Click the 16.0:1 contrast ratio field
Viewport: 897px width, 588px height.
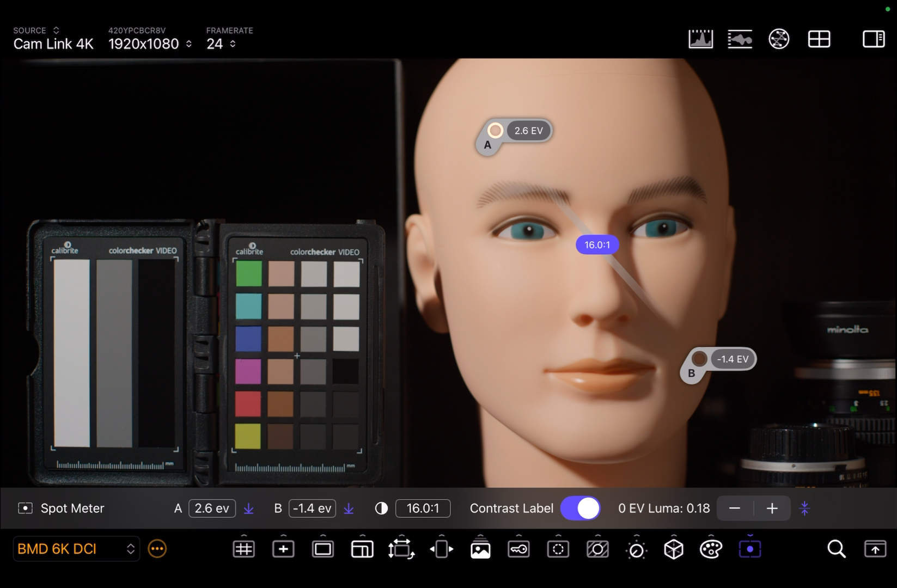423,508
